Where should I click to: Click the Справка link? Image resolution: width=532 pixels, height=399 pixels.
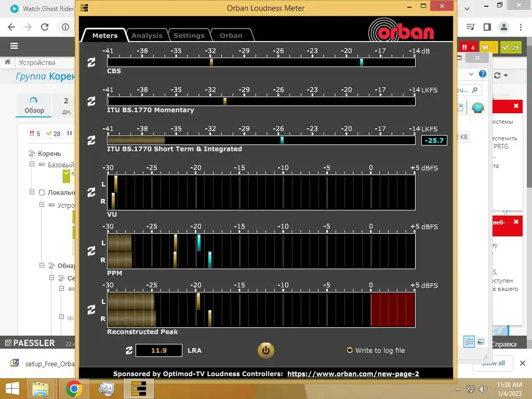point(504,344)
